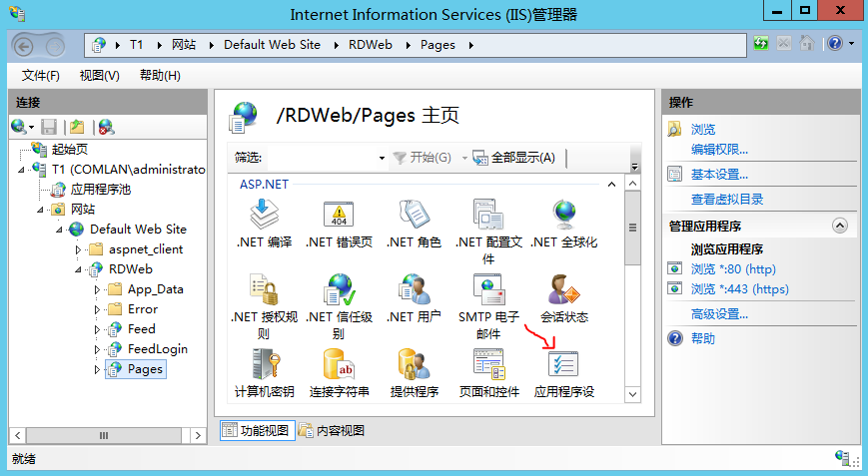Switch to the 功能视图 tab
Viewport: 868px width, 476px height.
257,430
